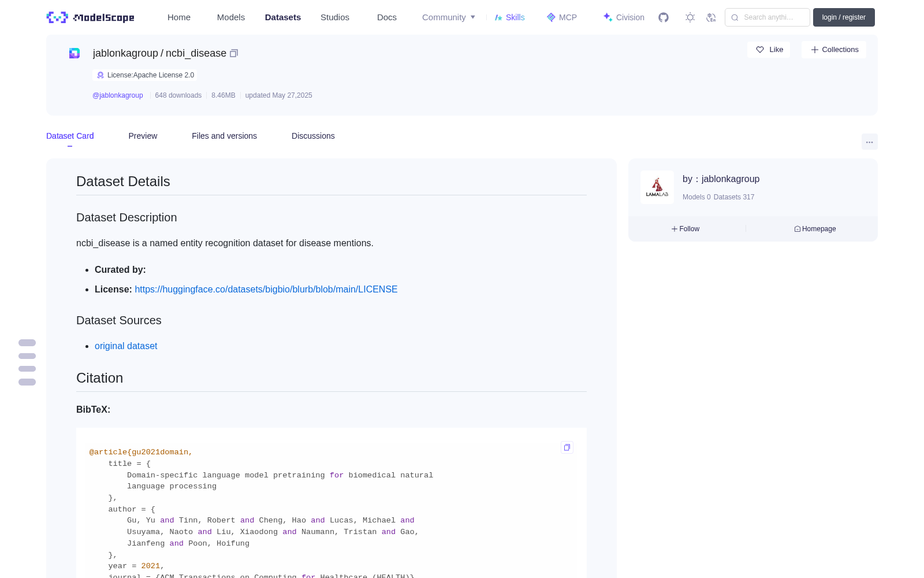Open the Datasets page

point(283,17)
